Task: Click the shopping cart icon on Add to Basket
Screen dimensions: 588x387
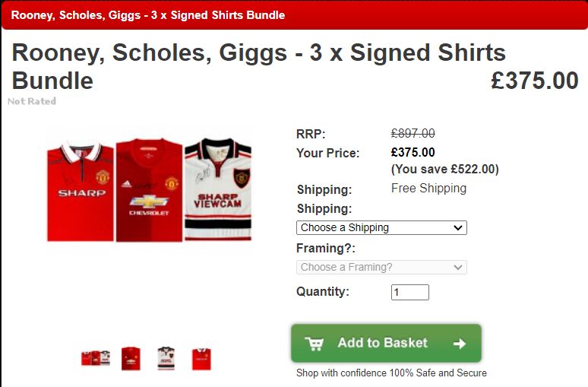Action: [315, 344]
